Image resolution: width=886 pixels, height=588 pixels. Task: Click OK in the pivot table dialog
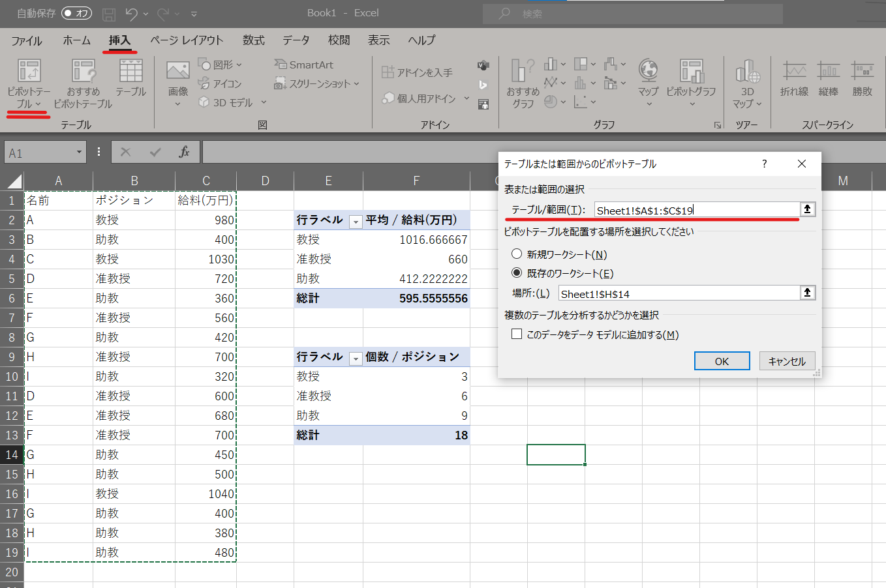click(x=722, y=361)
